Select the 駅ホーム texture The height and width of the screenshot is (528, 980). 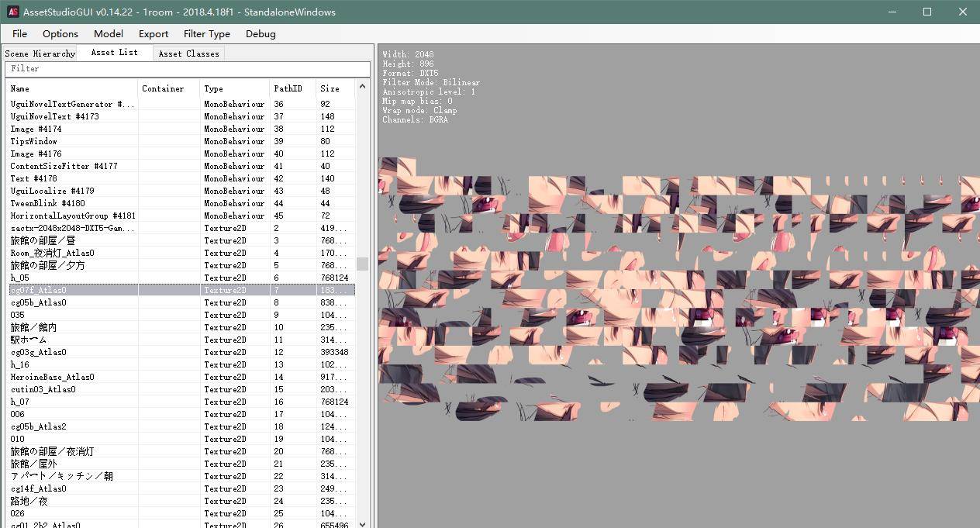pos(181,340)
